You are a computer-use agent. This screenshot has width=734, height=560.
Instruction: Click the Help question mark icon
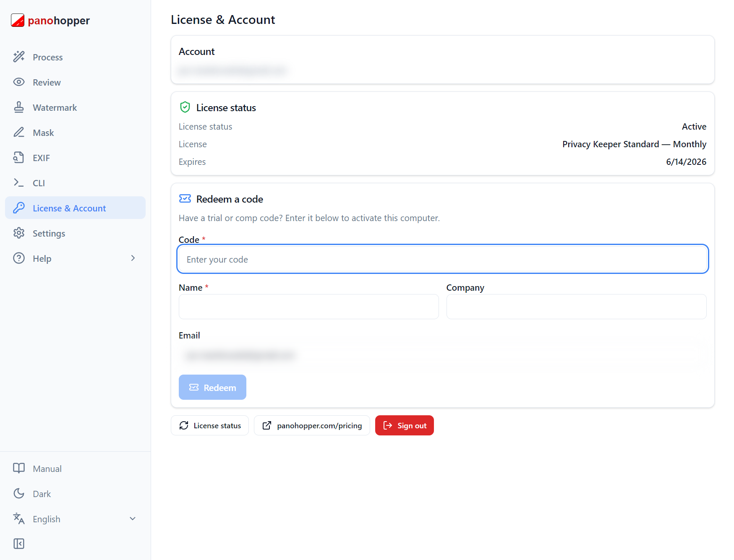[19, 258]
